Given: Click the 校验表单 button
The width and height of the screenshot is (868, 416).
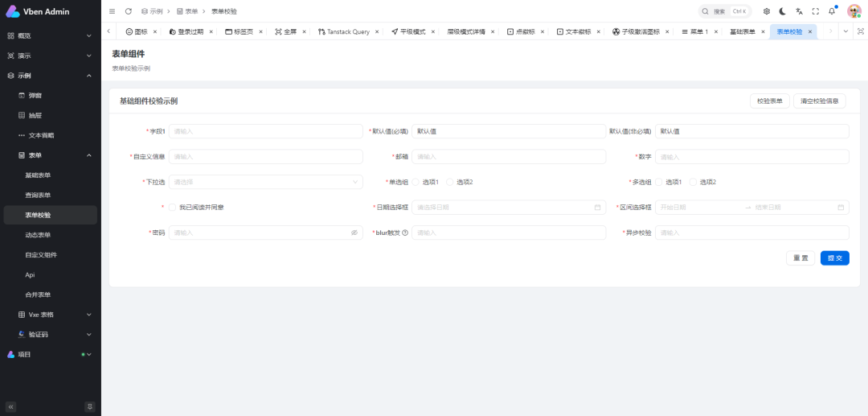Looking at the screenshot, I should click(769, 101).
